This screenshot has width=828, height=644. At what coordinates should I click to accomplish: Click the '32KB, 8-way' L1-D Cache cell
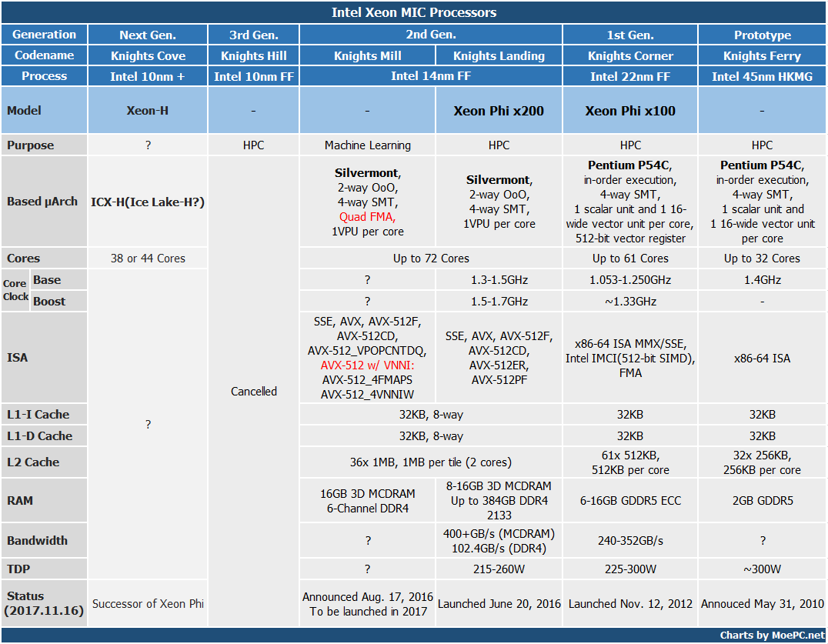coord(431,436)
